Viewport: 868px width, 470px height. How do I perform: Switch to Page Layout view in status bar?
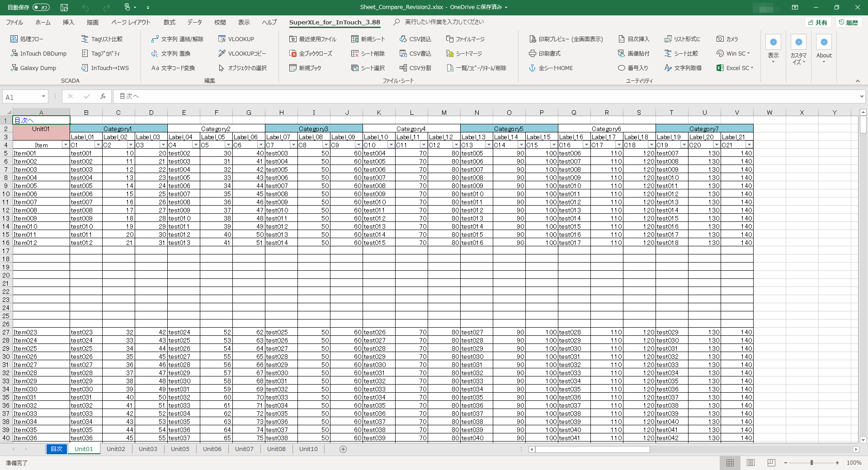[x=750, y=463]
